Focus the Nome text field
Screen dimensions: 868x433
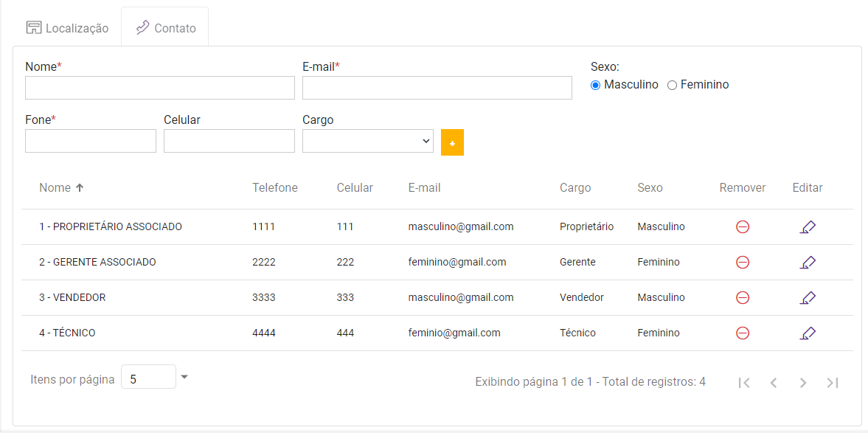click(x=159, y=88)
